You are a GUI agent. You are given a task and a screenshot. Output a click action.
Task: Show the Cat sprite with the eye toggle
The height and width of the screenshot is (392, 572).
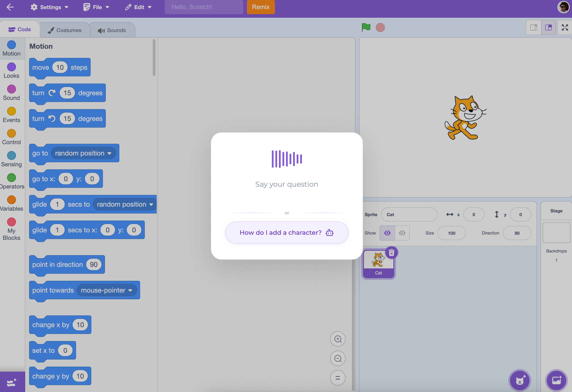(x=387, y=233)
